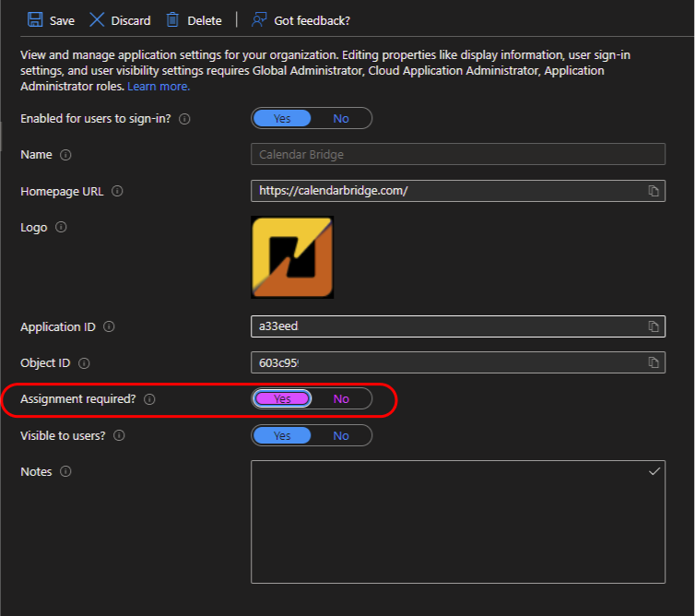Click the checkmark icon in Notes box
The width and height of the screenshot is (695, 616).
point(654,471)
